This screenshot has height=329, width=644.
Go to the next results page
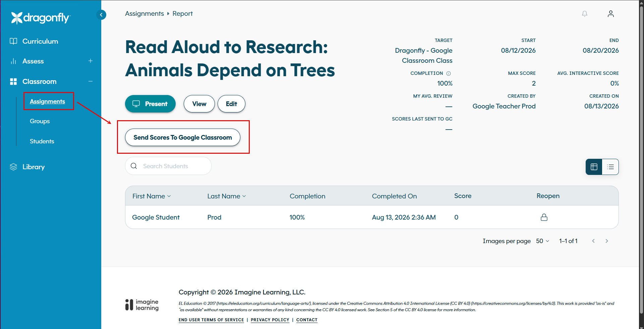coord(607,241)
